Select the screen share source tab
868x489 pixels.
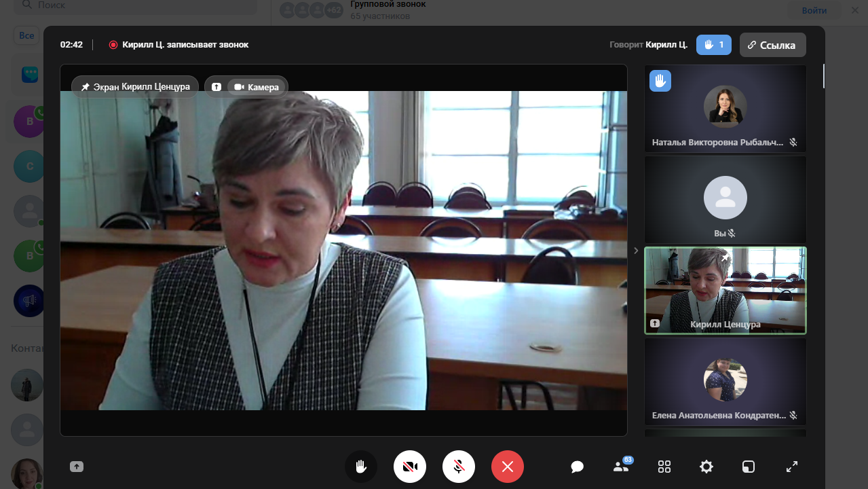pos(216,87)
